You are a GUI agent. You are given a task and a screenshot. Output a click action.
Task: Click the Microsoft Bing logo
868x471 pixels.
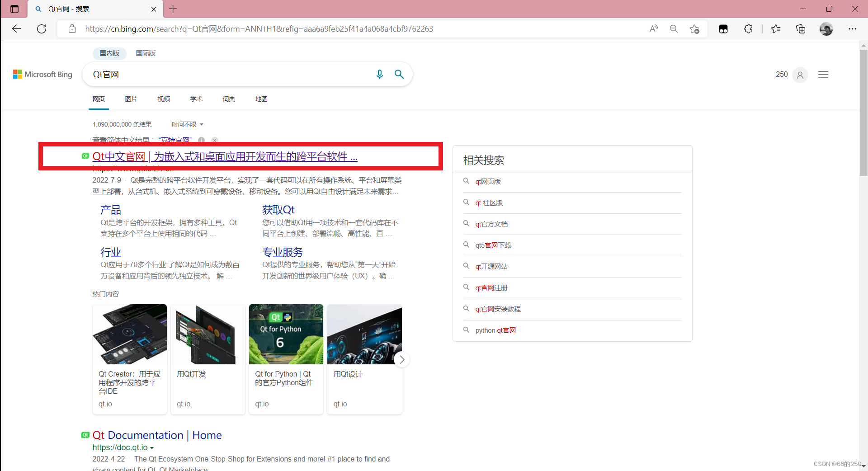click(x=42, y=74)
